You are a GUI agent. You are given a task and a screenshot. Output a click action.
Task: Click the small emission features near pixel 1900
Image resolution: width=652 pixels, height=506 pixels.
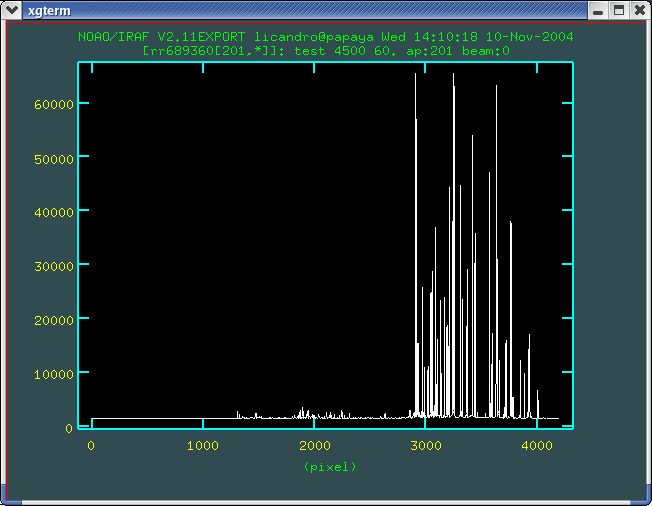click(x=303, y=412)
